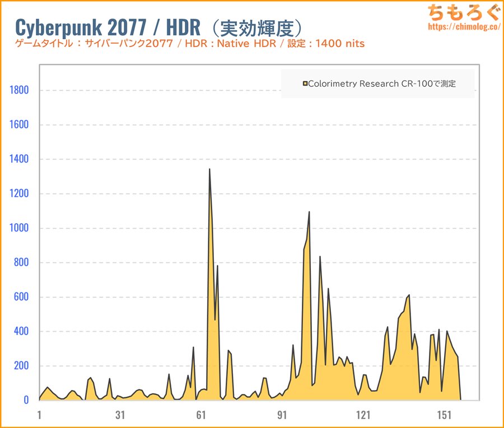The width and height of the screenshot is (504, 428).
Task: Click the chart title "Cyberpunk 2077 / HDR"
Action: [108, 27]
